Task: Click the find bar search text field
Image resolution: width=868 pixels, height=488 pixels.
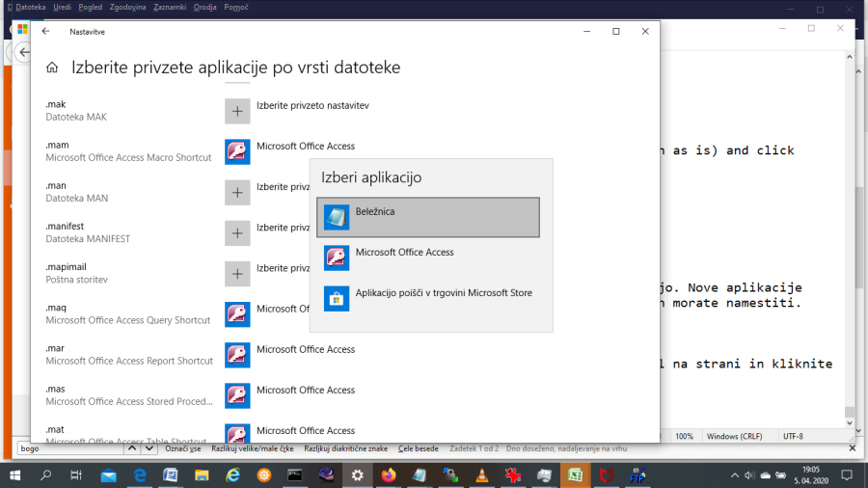Action: click(x=68, y=448)
